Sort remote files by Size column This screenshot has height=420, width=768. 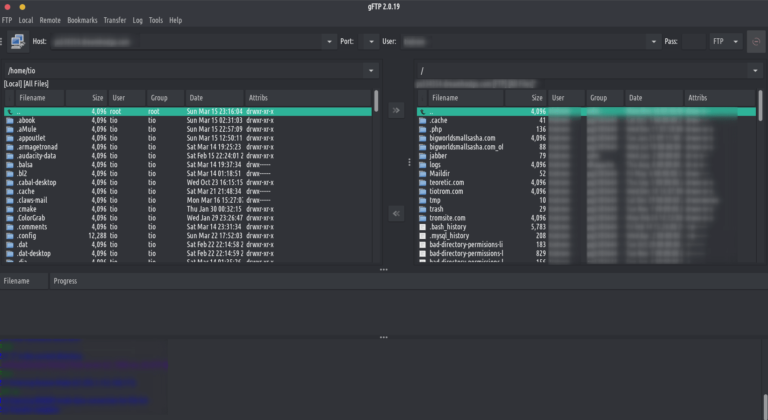coord(537,98)
